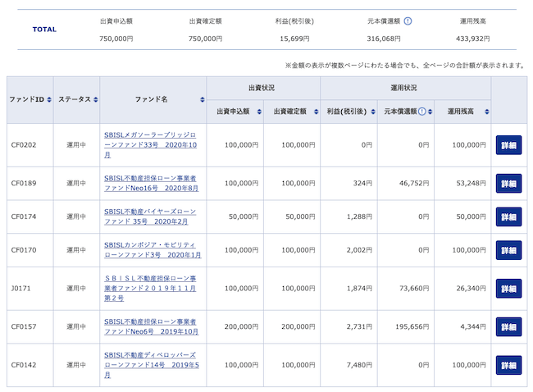This screenshot has width=533, height=392.
Task: Click info icon next to 元本償還額 in TOTAL
Action: click(408, 21)
